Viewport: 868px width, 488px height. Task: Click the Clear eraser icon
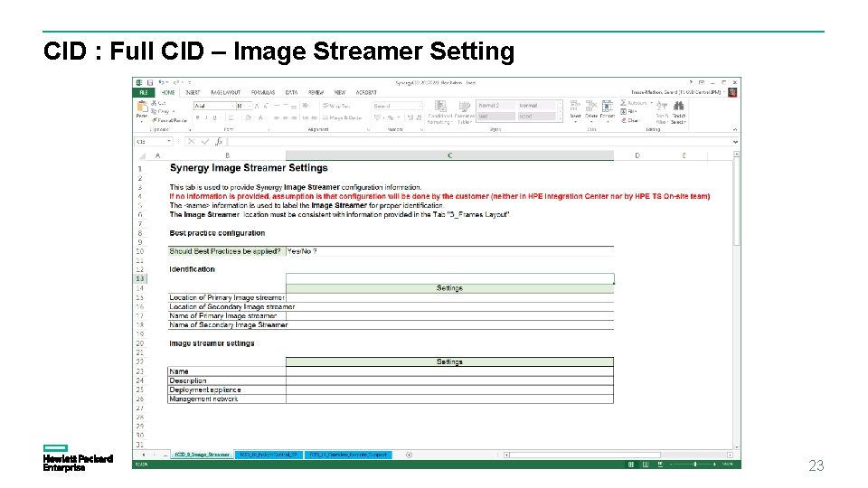(623, 120)
